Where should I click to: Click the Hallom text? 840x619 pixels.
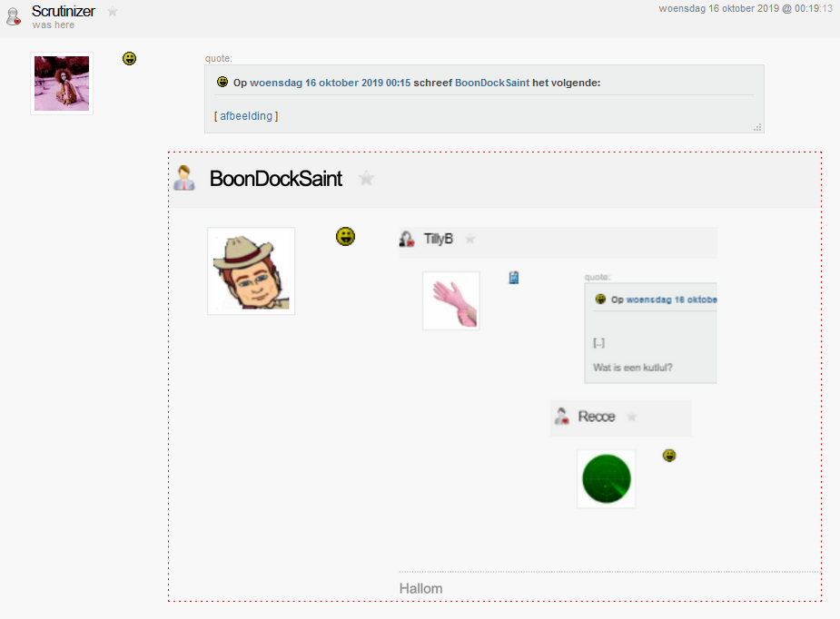tap(420, 588)
